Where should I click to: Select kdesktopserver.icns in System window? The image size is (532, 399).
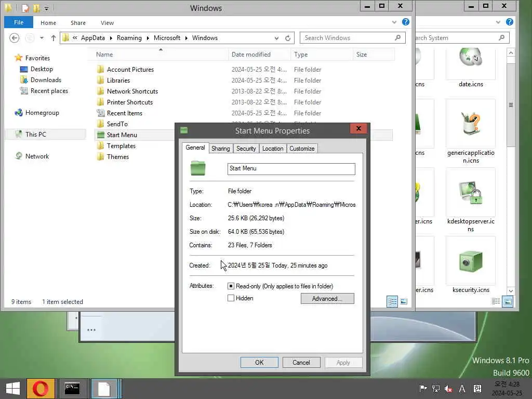tap(471, 200)
